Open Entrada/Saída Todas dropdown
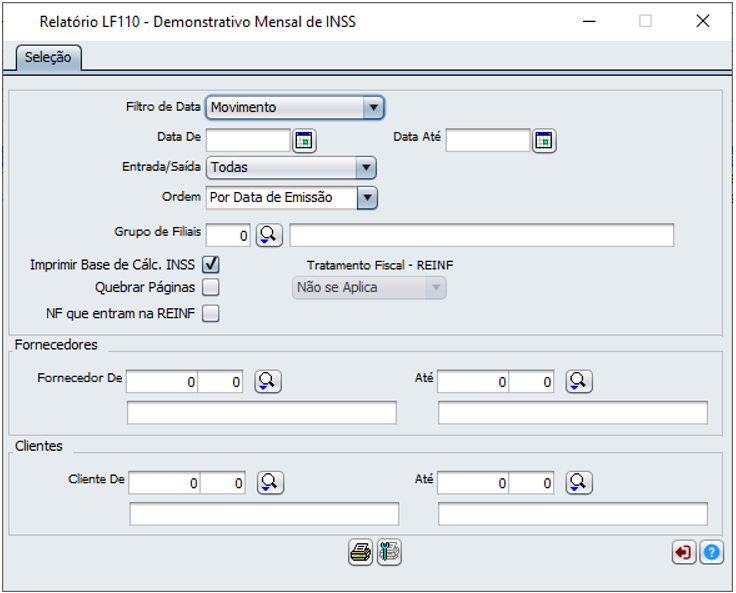The height and width of the screenshot is (593, 736). (366, 168)
